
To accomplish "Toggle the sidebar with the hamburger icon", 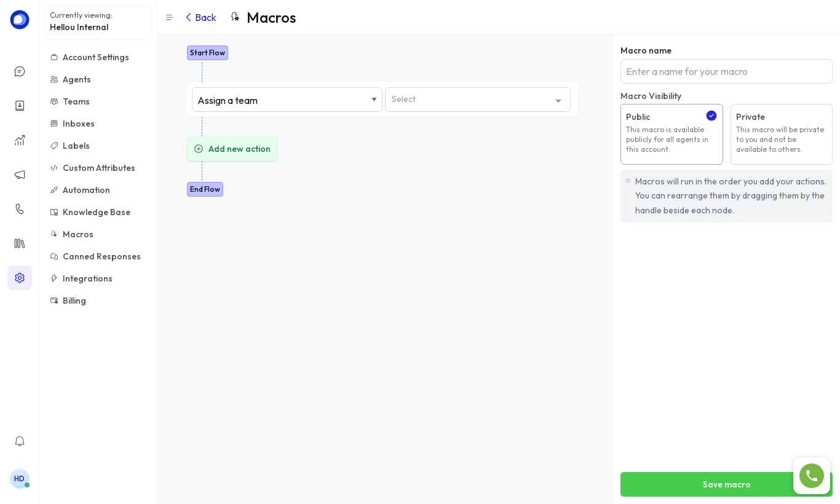I will (x=170, y=18).
